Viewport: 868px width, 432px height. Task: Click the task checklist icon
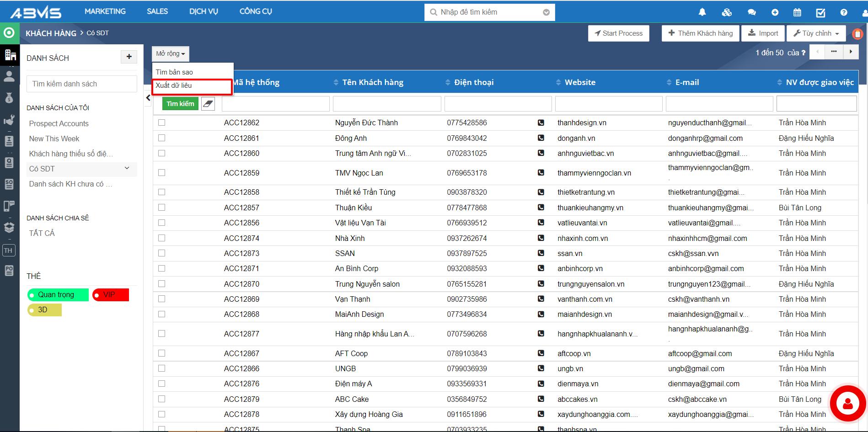pos(820,13)
